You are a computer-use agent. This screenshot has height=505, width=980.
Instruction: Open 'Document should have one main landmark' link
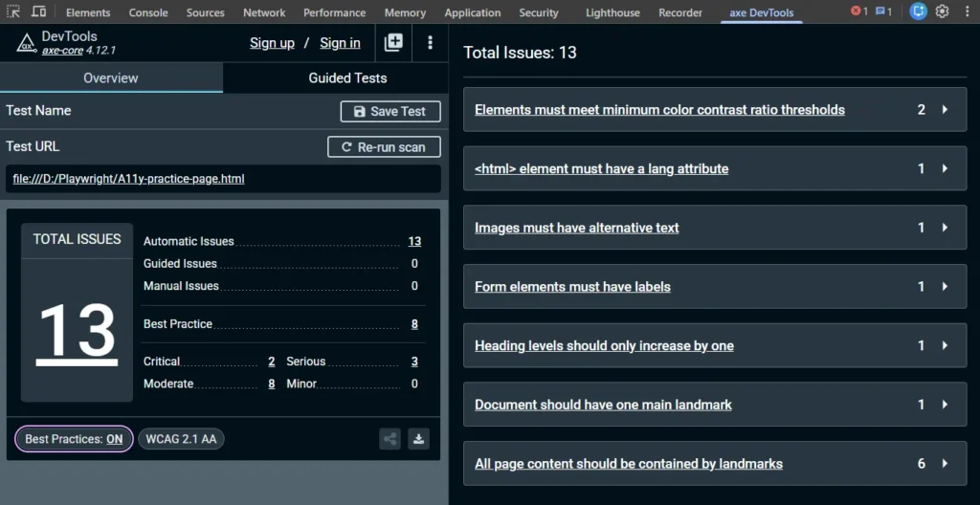point(603,405)
